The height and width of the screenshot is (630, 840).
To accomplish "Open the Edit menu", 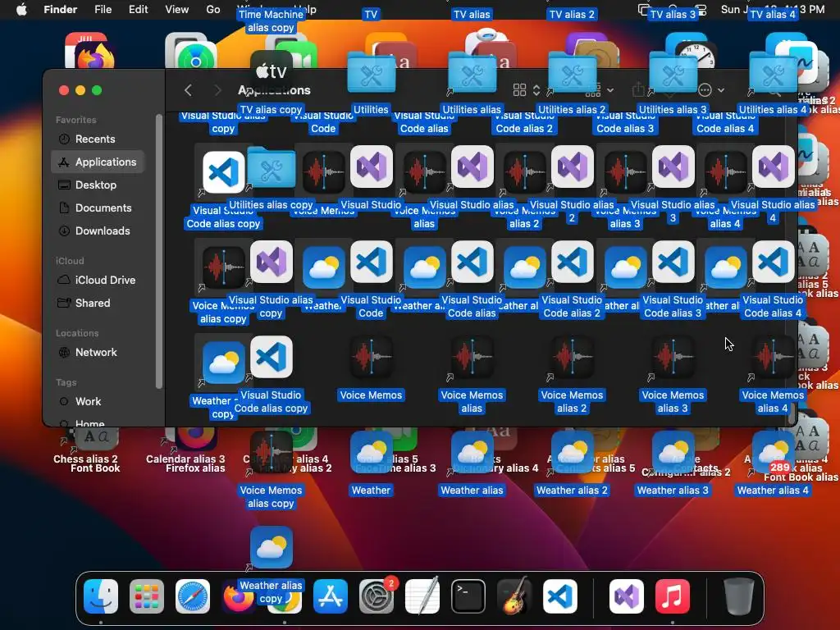I will pyautogui.click(x=138, y=9).
